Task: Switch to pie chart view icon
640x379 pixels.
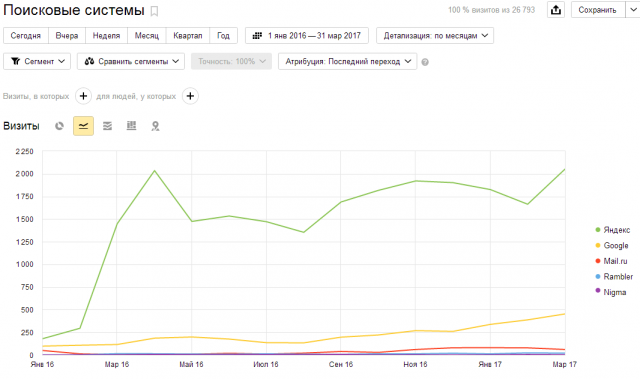Action: pos(59,126)
